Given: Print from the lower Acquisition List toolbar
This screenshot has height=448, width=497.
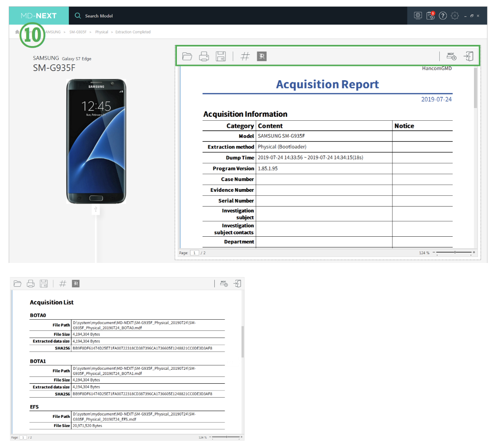Looking at the screenshot, I should (31, 284).
